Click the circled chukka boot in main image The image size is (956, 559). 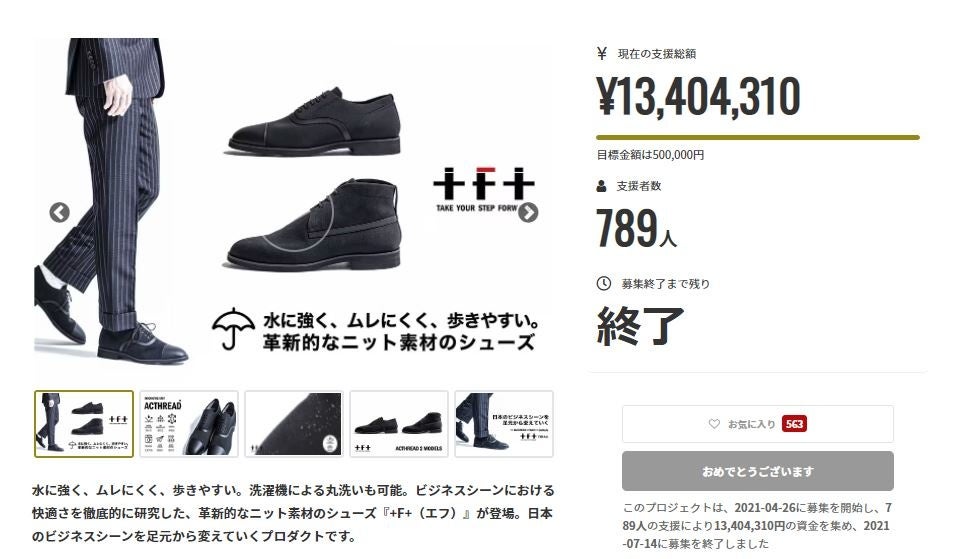click(315, 224)
